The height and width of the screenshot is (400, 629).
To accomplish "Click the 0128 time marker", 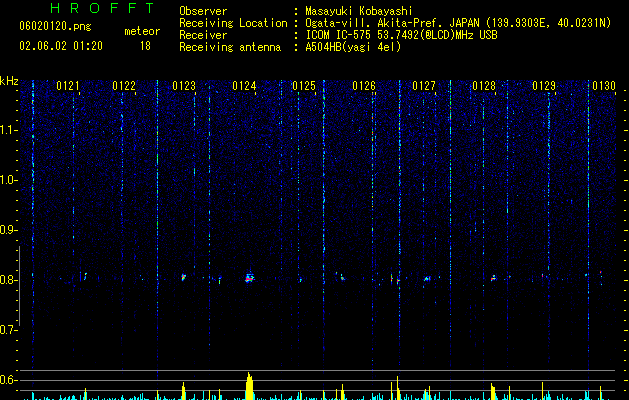I will [x=484, y=86].
